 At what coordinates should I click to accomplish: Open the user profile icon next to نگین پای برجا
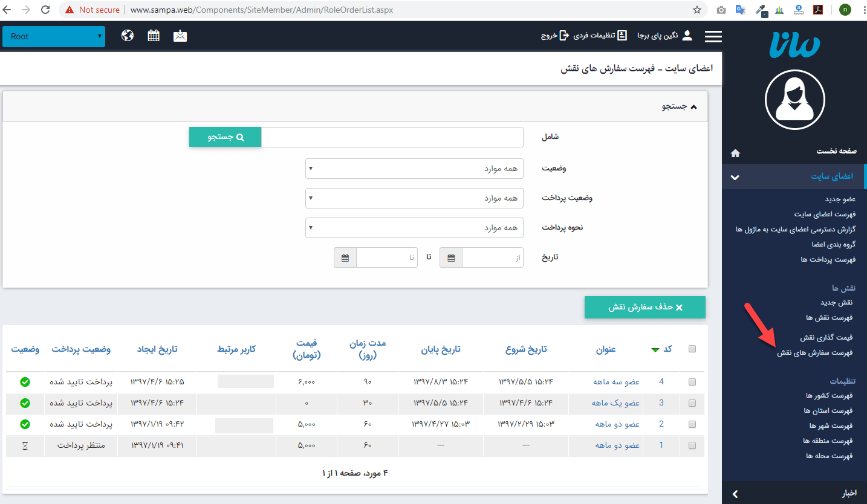(687, 35)
